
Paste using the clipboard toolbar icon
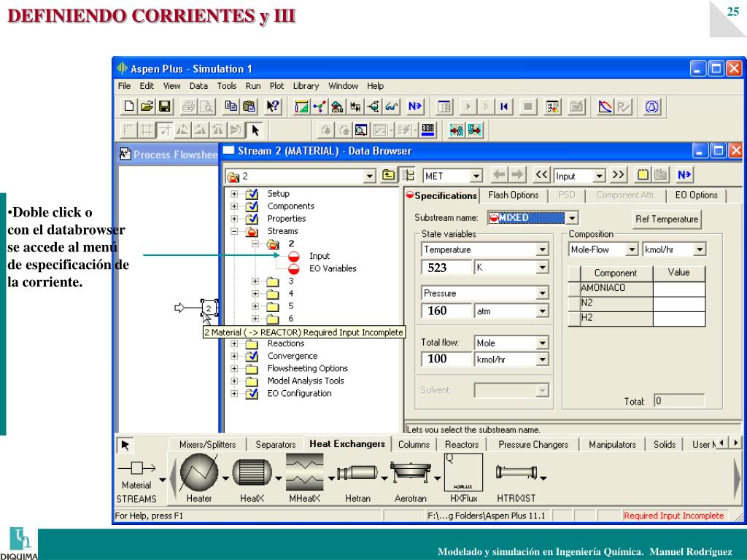[x=249, y=106]
